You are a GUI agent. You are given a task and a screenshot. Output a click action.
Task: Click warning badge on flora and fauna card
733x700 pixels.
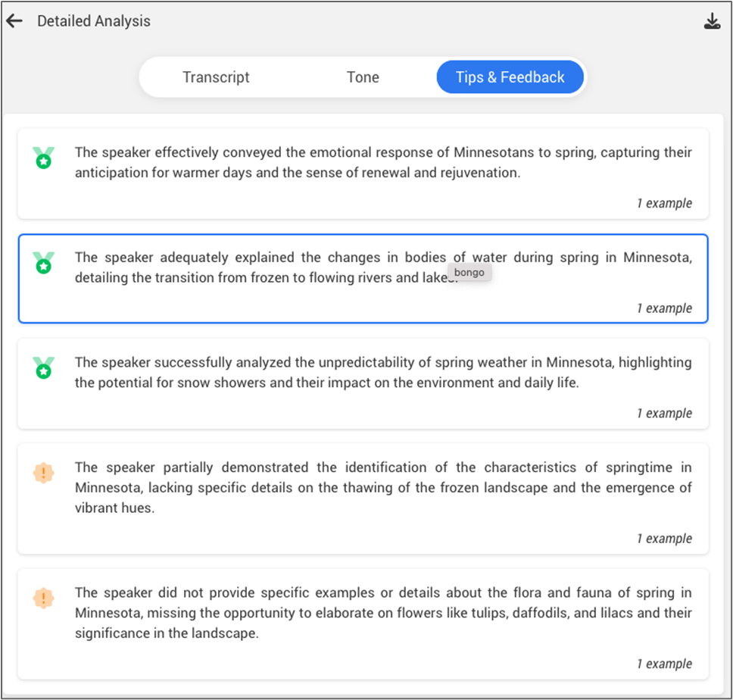coord(43,598)
